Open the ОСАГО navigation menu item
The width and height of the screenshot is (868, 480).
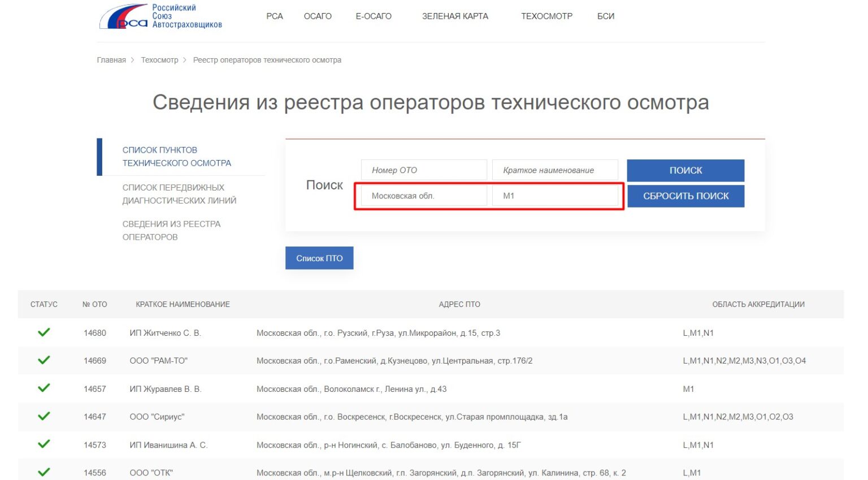[x=318, y=16]
